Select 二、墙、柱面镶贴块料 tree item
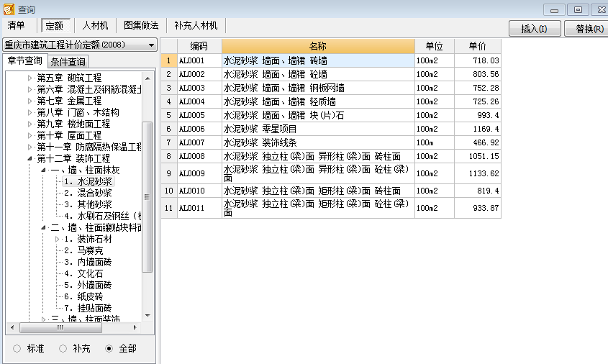 96,227
